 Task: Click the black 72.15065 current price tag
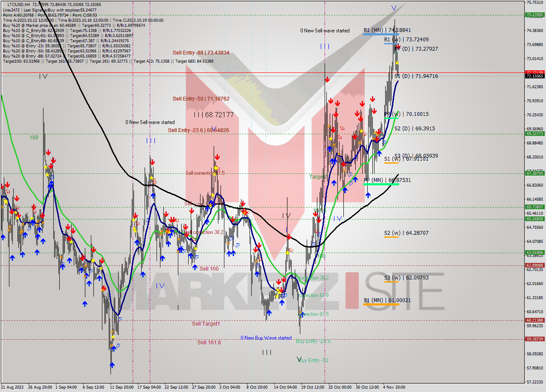[x=534, y=76]
